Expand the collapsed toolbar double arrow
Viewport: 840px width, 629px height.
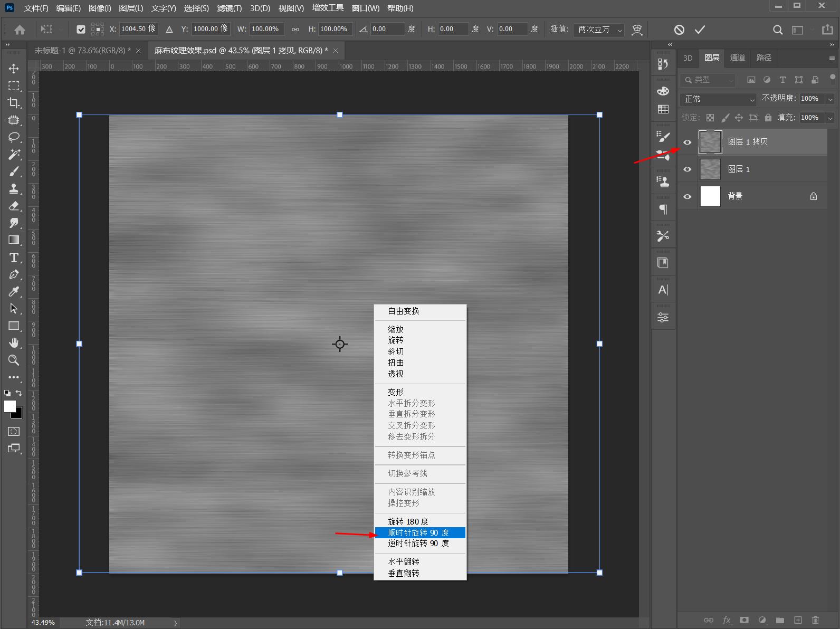(x=7, y=45)
